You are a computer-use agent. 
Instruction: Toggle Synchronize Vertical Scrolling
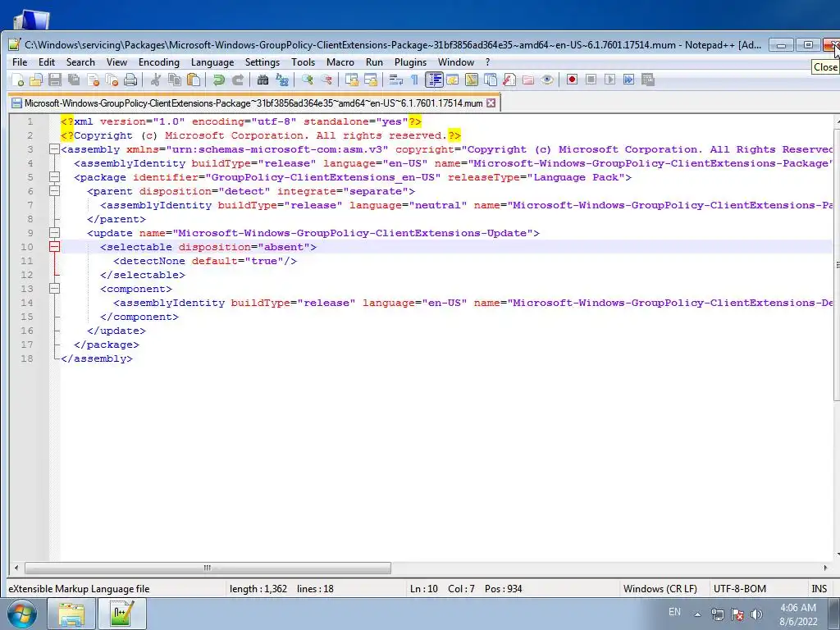351,80
